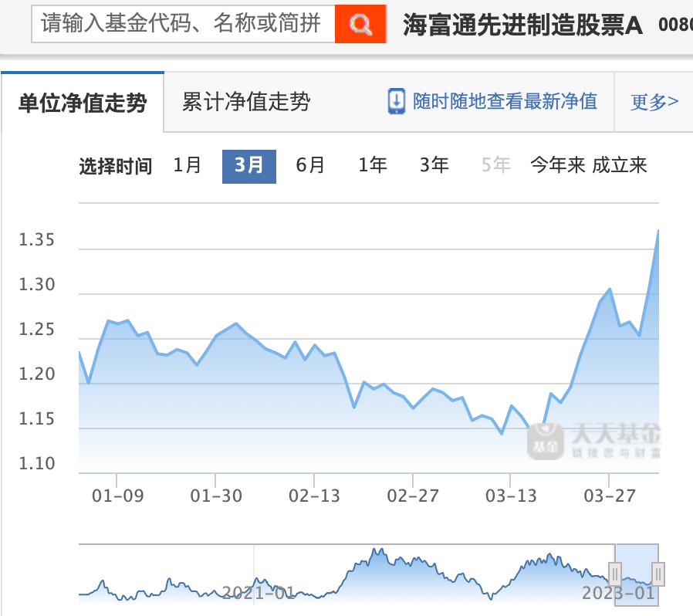693x616 pixels.
Task: Enable the 今年来 time range
Action: [556, 166]
